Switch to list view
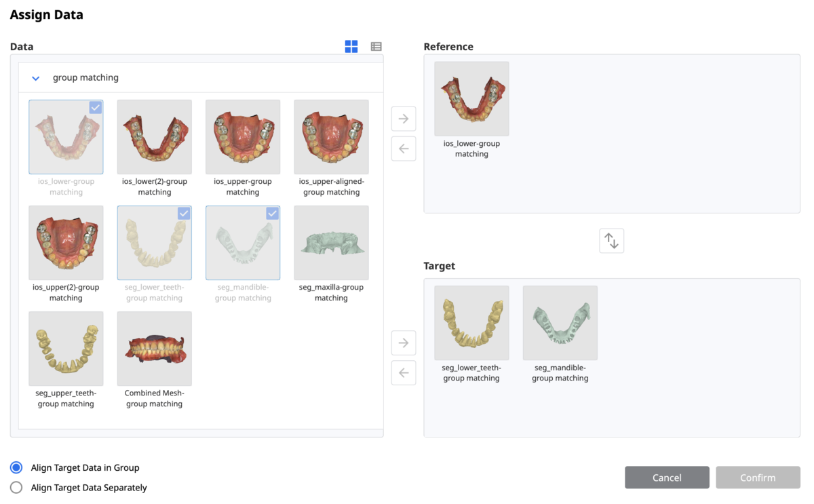The height and width of the screenshot is (504, 814). [x=376, y=46]
